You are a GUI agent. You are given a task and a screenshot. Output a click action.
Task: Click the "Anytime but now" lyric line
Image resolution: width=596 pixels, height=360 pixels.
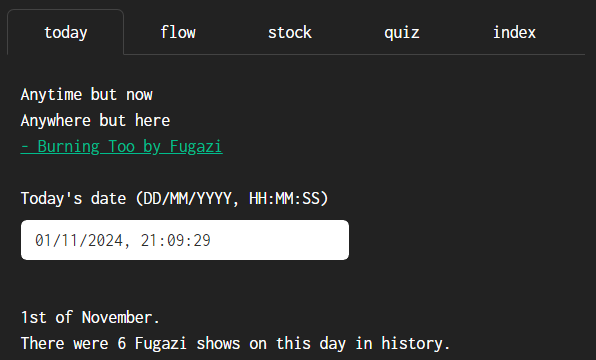tap(87, 95)
